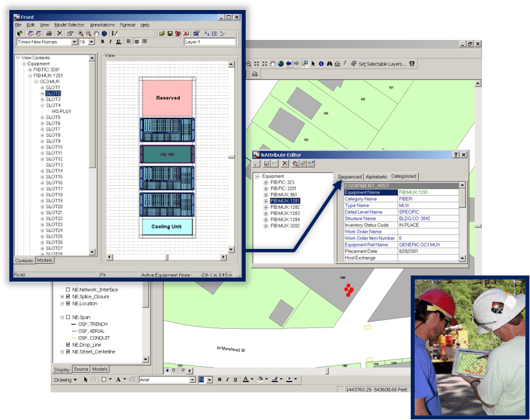This screenshot has height=420, width=530.
Task: Enable the NE.Span layer checkbox
Action: click(x=68, y=317)
